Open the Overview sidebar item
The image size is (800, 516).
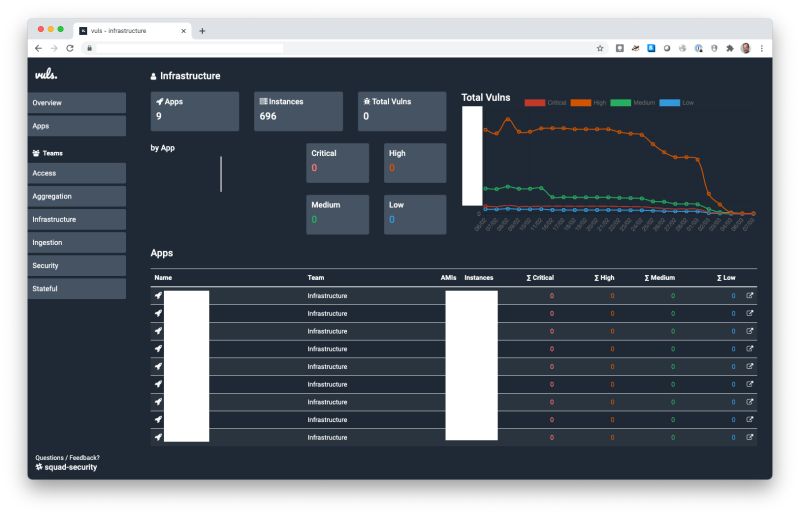pos(77,103)
